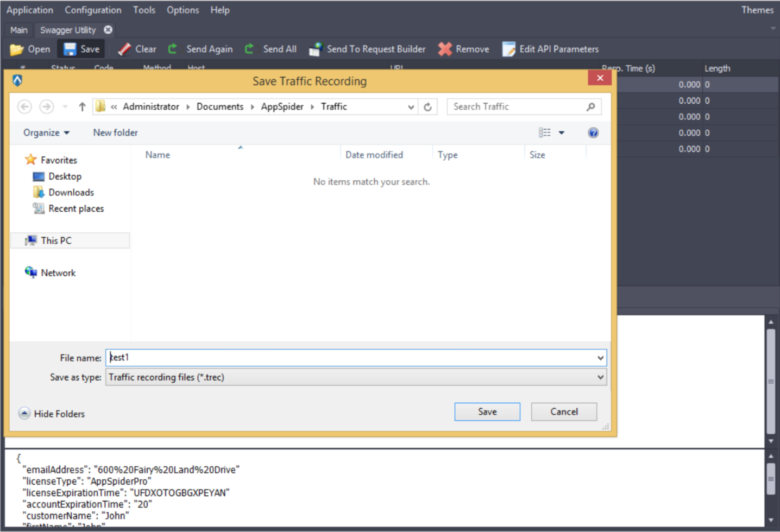The image size is (780, 532).
Task: Open the tab list dropdown arrow
Action: 772,28
